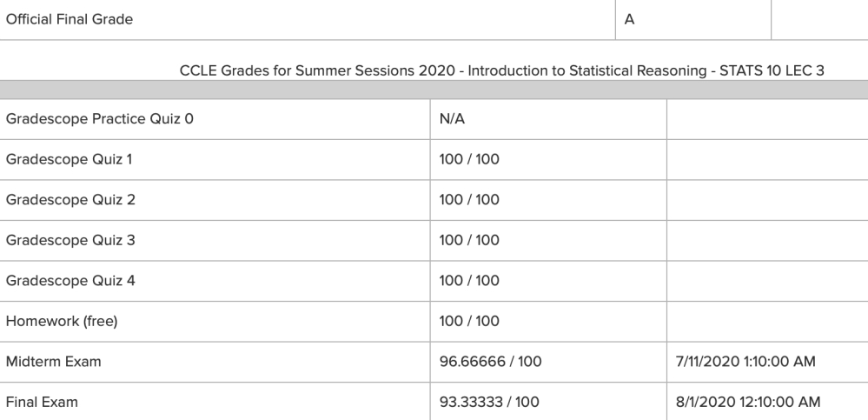The width and height of the screenshot is (868, 420).
Task: Select the Gradescope Quiz 3 row label
Action: [x=70, y=241]
